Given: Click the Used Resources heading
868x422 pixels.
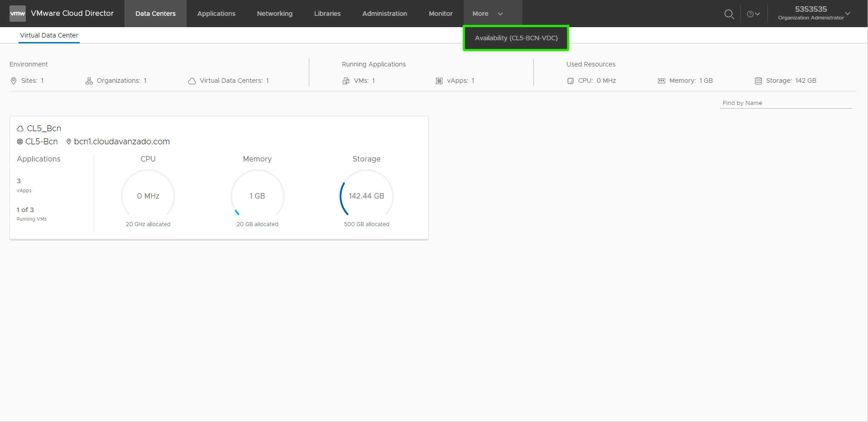Looking at the screenshot, I should (x=591, y=64).
